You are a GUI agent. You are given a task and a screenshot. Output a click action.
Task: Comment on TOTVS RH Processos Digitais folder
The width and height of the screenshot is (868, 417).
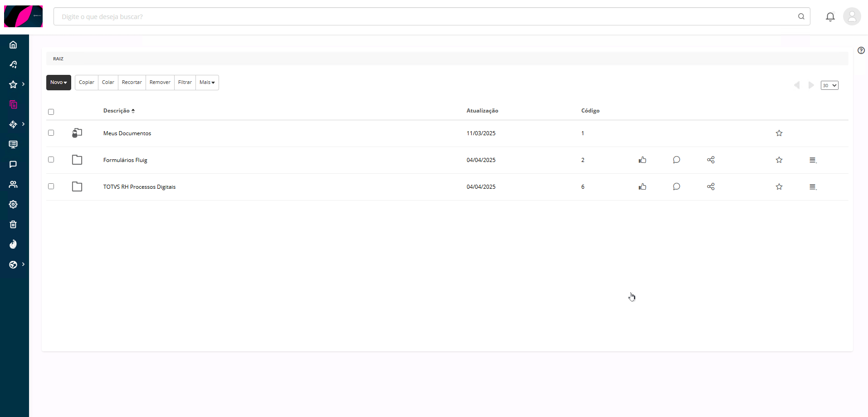(x=677, y=186)
